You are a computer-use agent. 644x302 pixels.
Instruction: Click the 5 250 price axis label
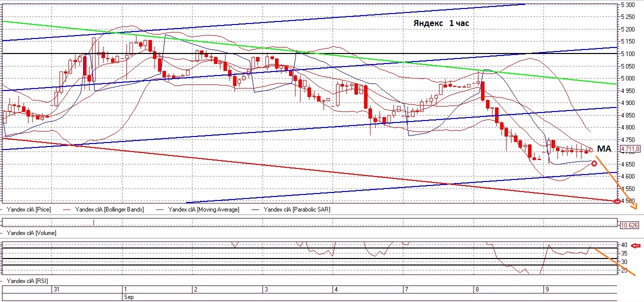point(628,17)
